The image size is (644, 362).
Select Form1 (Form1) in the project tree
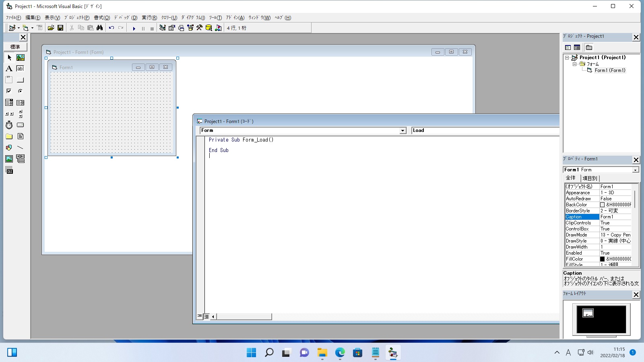tap(610, 70)
